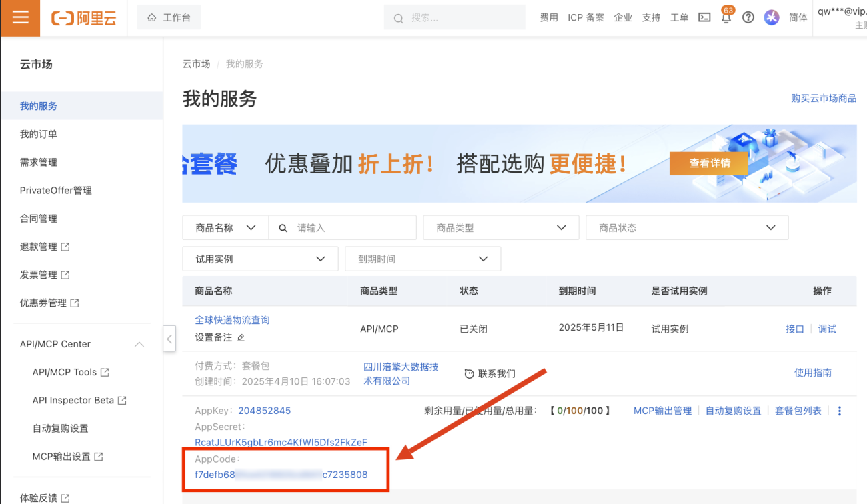
Task: Open the 工作台 workbench tab
Action: pyautogui.click(x=169, y=17)
